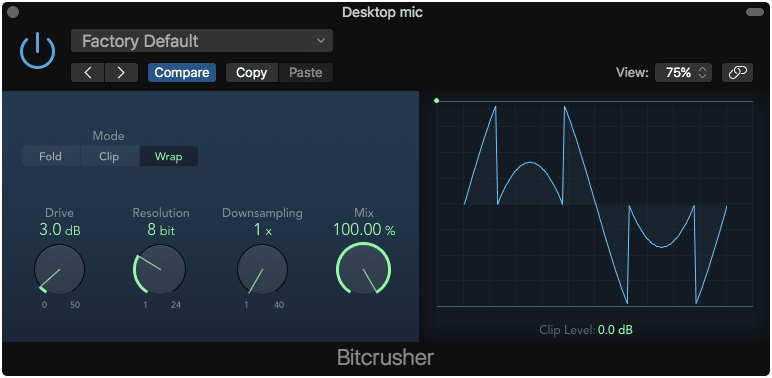Click the Copy button
This screenshot has width=772, height=378.
click(252, 73)
